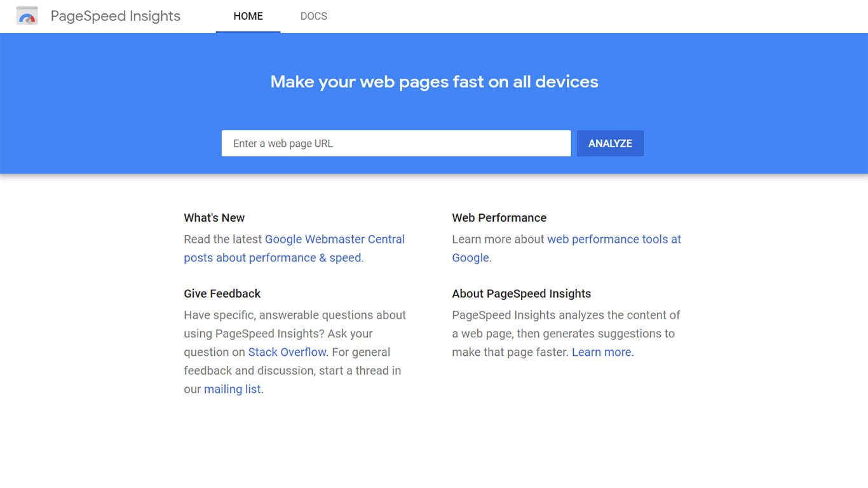Switch to the HOME tab

[x=248, y=17]
